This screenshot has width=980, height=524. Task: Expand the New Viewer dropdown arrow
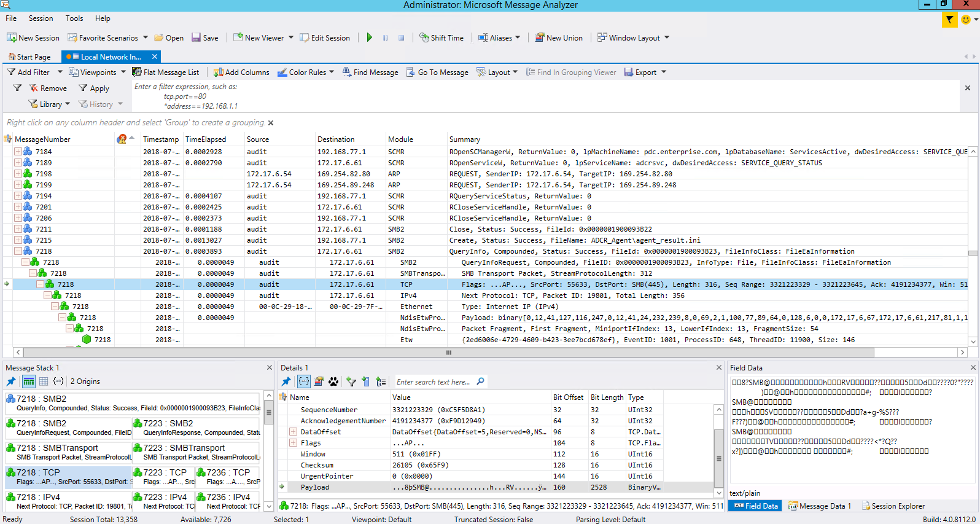[291, 37]
